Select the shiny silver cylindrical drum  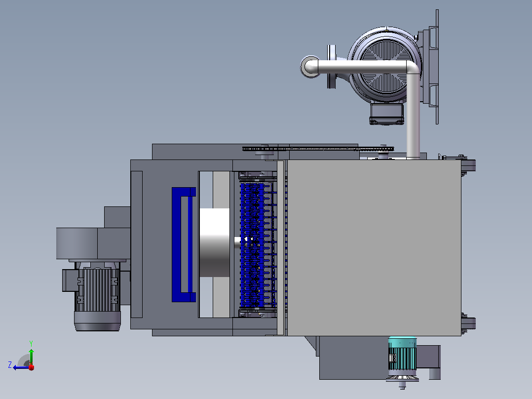coord(214,242)
